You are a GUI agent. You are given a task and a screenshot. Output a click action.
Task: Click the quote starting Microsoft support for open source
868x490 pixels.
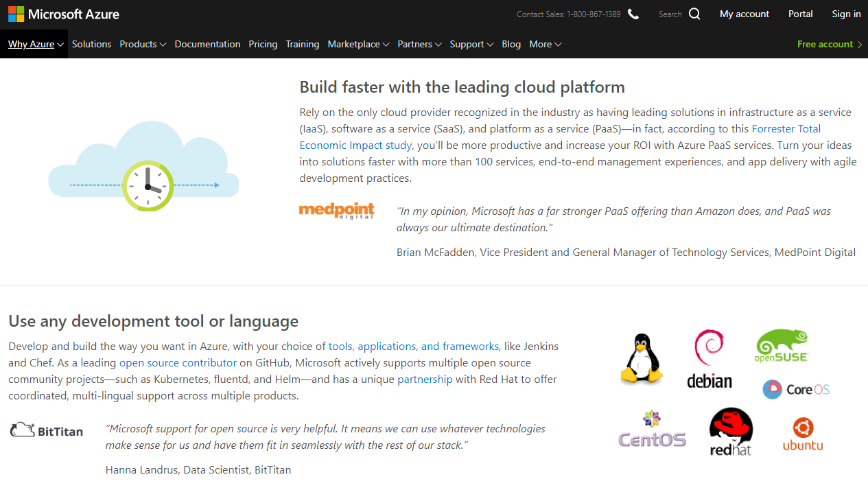[x=325, y=436]
